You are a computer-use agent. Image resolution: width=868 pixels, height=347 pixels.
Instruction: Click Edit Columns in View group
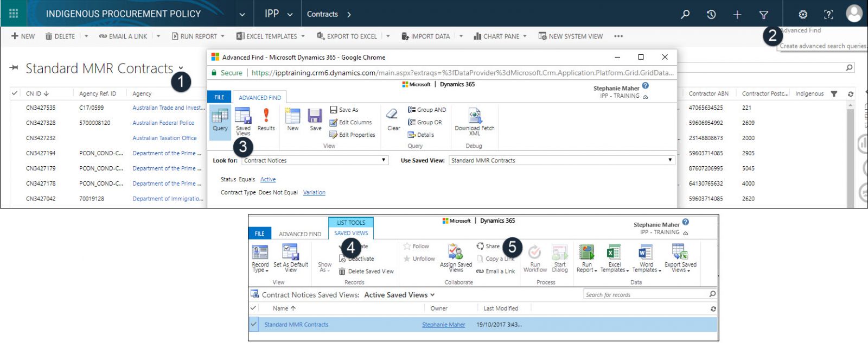[x=351, y=122]
